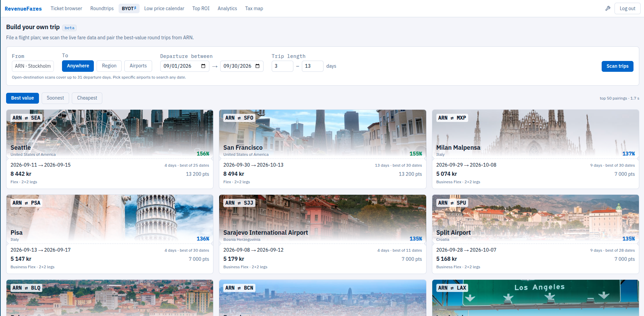Click the Log out button

[x=627, y=8]
